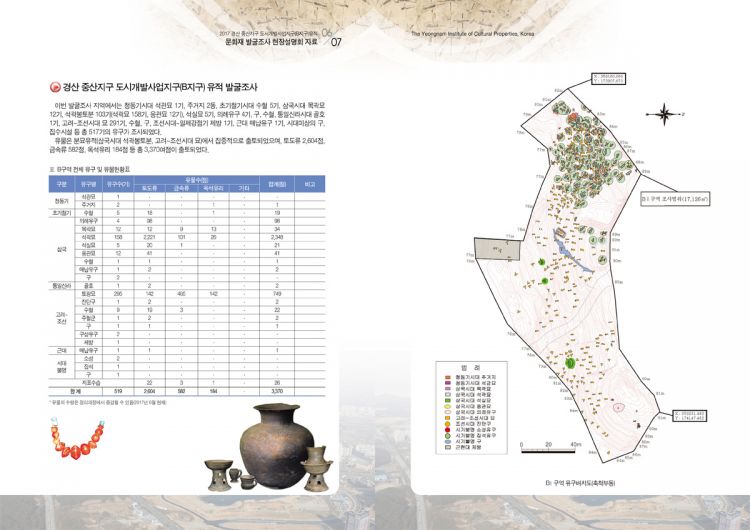Click the Yeongnam Institute of Cultural Properties header text
The image size is (750, 530).
(473, 34)
